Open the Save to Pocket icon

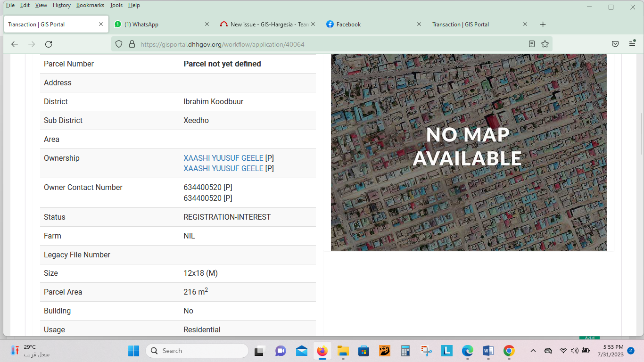pyautogui.click(x=615, y=44)
